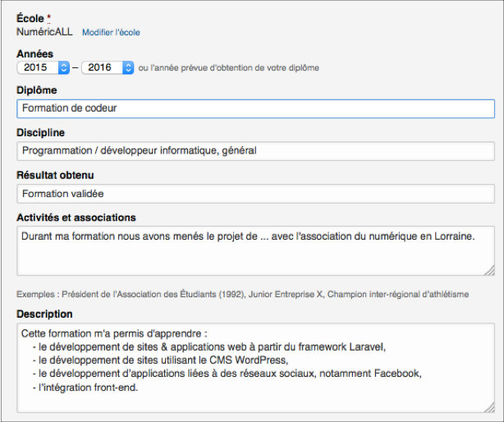Click the line 'l'intégration front-end.'
The image size is (504, 422).
(85, 388)
